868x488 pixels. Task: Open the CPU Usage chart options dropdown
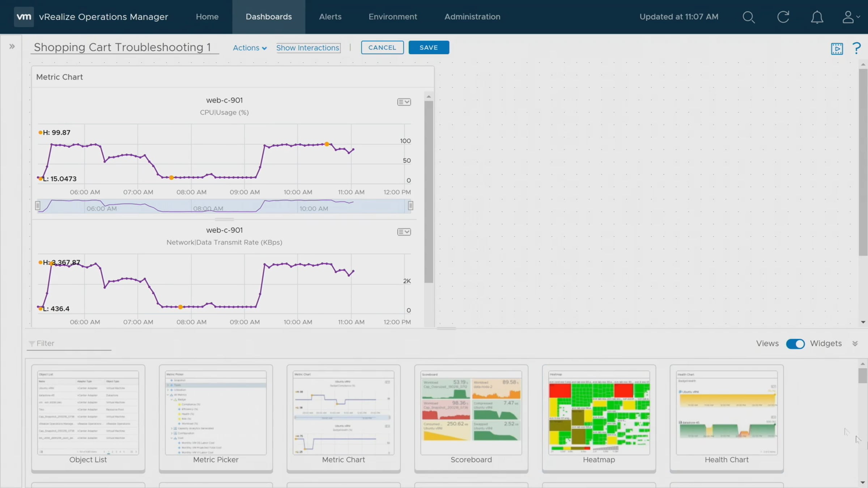click(x=404, y=102)
